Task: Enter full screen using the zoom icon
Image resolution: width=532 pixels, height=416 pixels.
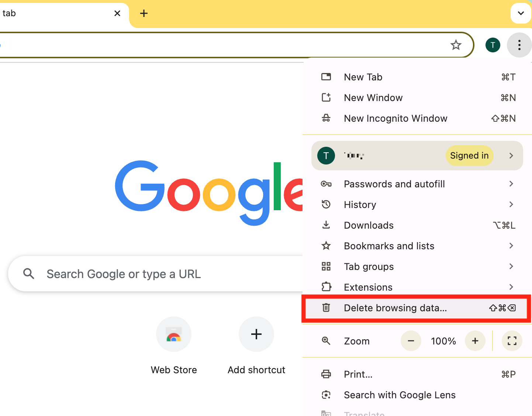Action: click(x=512, y=341)
